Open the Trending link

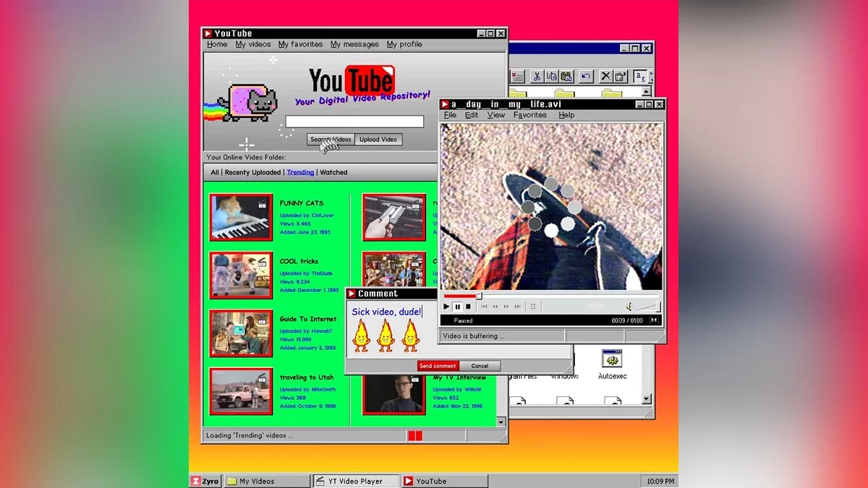300,173
